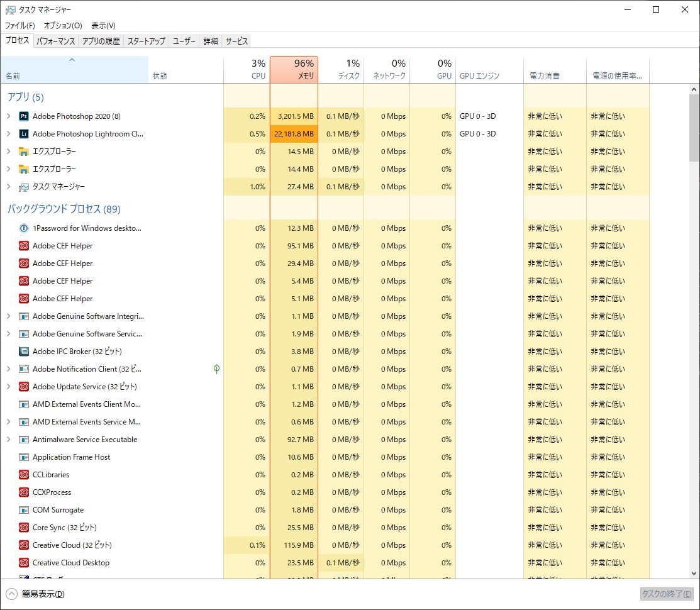Expand the Adobe Notification Client row
Screen dimensions: 700x610
[x=8, y=369]
